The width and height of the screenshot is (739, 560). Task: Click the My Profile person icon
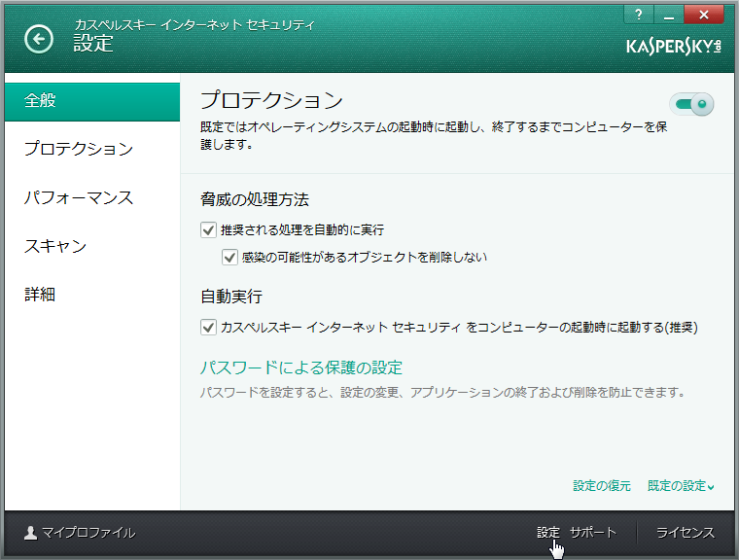click(x=31, y=533)
